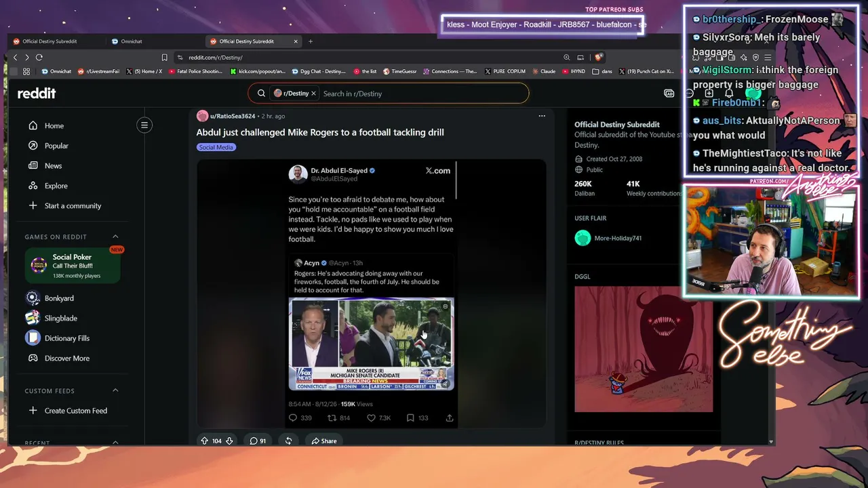Screen dimensions: 868x488
Task: Open u/RatioSea3624 user profile
Action: point(233,116)
